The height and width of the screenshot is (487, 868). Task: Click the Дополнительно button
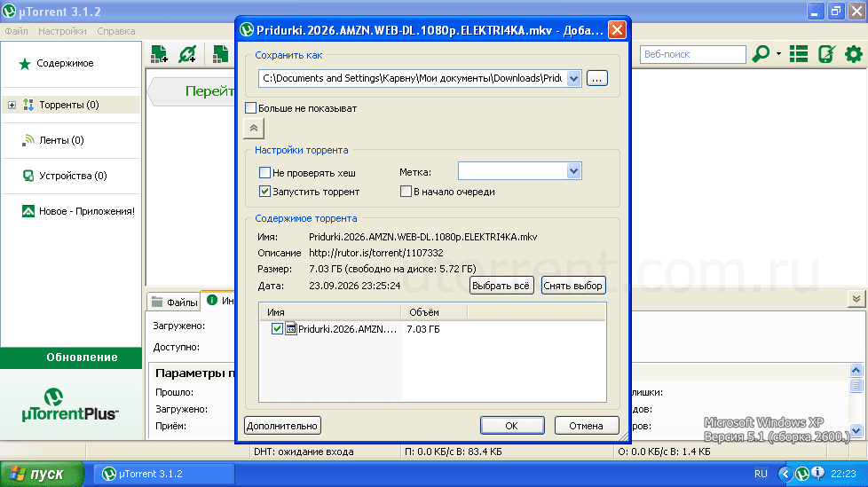pos(282,426)
